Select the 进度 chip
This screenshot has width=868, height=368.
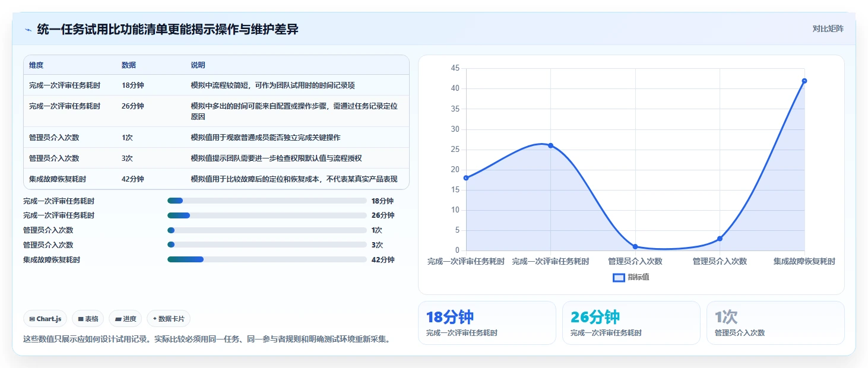click(125, 319)
